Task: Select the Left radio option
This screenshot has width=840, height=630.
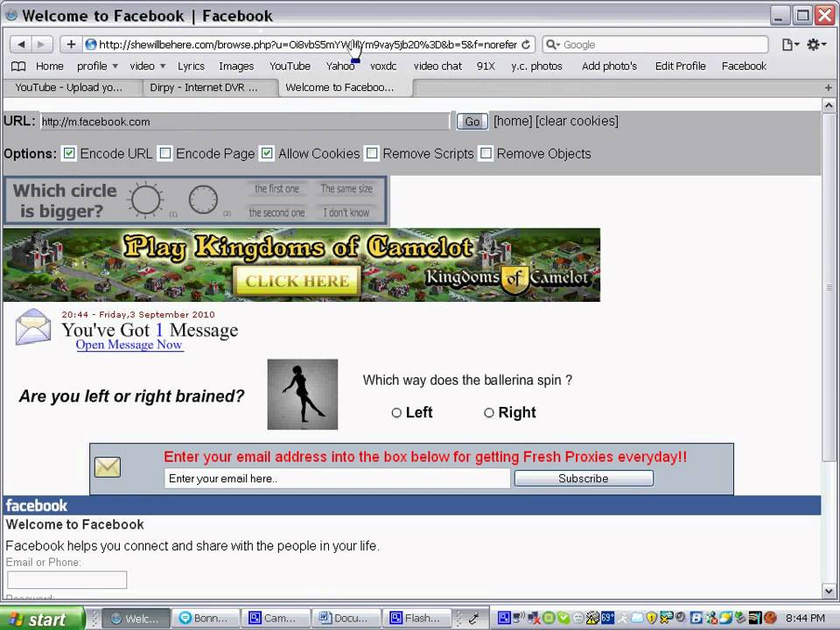Action: point(396,412)
